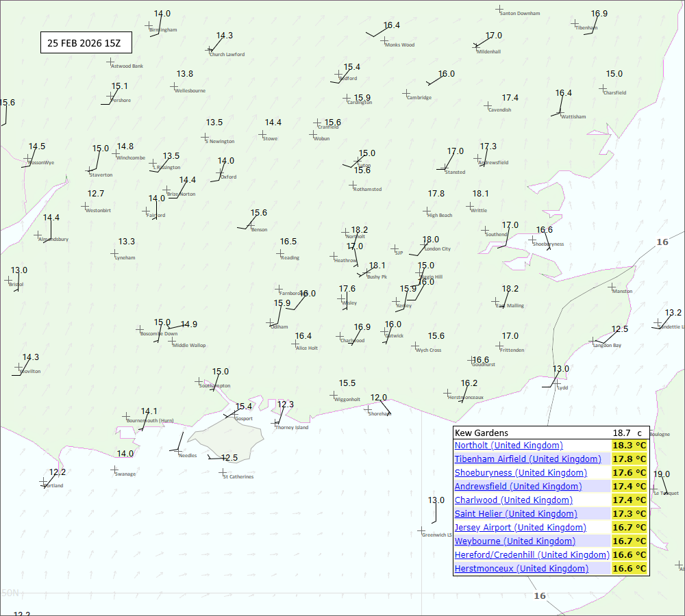Click the Kew Gardens table header row

[x=551, y=433]
